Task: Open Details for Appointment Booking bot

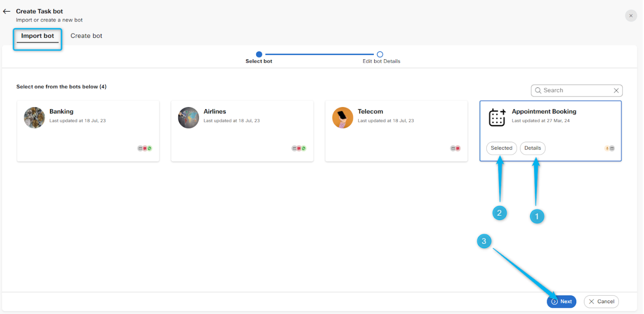Action: (x=532, y=148)
